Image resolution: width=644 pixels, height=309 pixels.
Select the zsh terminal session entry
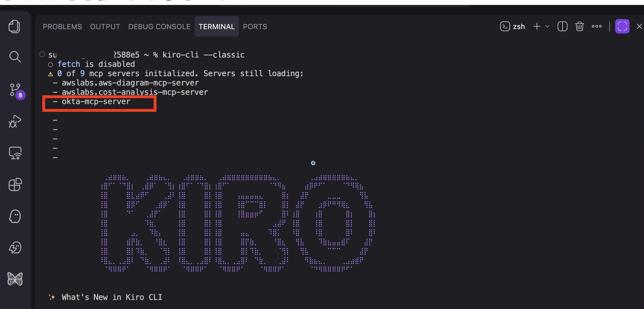pos(512,26)
